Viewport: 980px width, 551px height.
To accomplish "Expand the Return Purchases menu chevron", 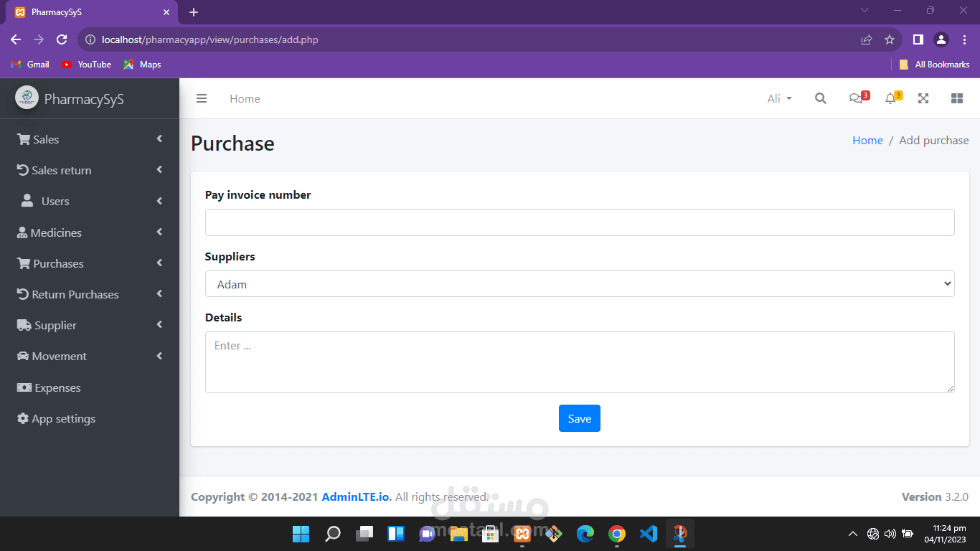I will click(x=159, y=294).
